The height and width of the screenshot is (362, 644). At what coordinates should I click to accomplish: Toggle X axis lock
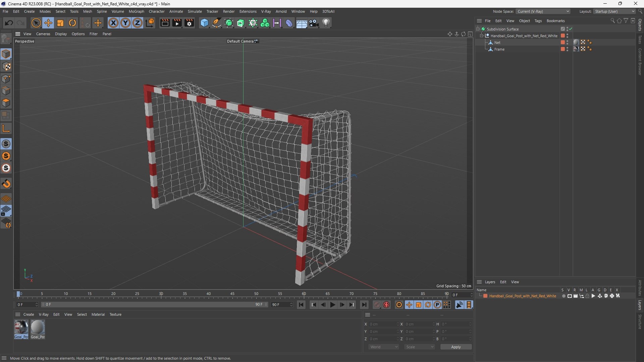click(113, 23)
